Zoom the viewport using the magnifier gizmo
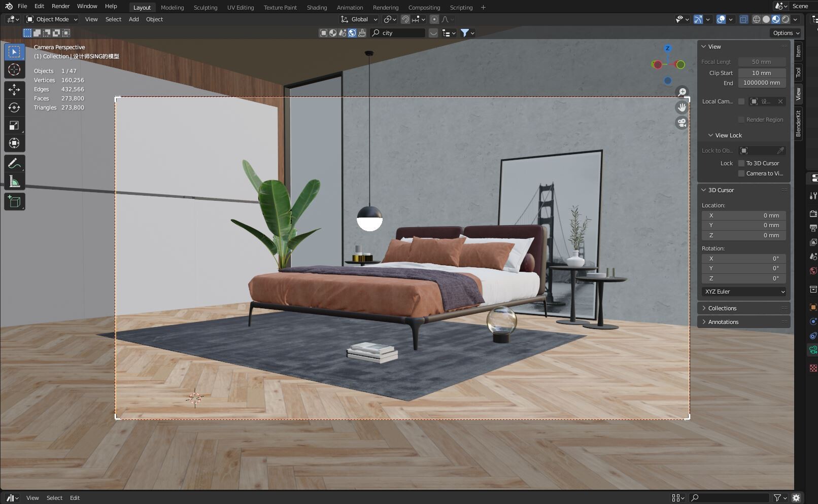The width and height of the screenshot is (818, 504). tap(682, 92)
